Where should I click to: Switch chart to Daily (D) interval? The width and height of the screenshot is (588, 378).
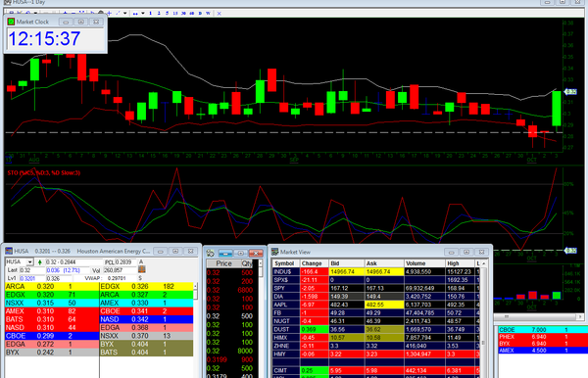[x=200, y=13]
